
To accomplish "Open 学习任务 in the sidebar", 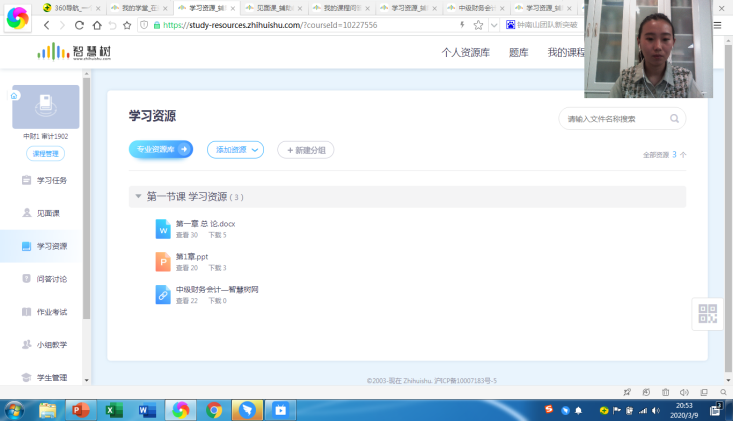I will click(51, 180).
